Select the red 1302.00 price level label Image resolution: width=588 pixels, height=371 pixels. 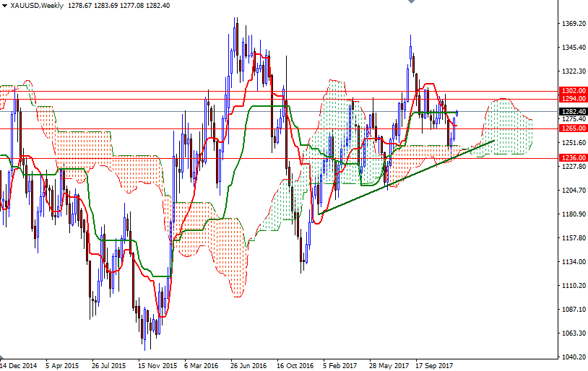(x=573, y=91)
